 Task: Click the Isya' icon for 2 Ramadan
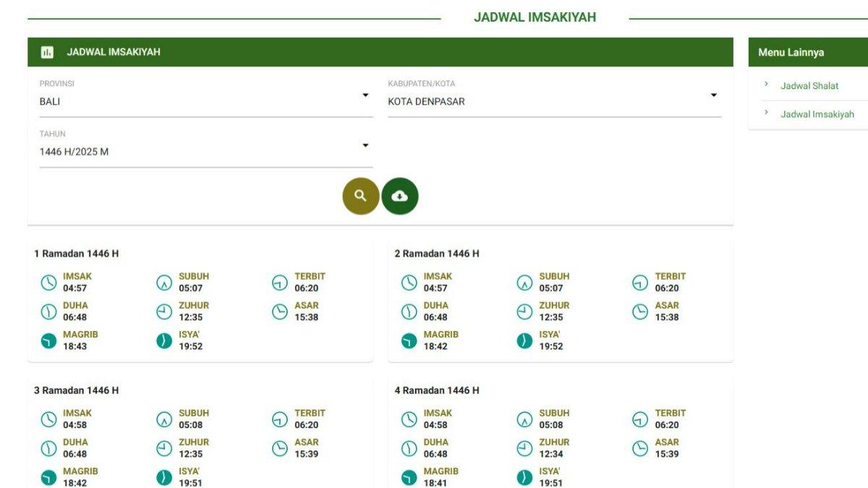click(524, 341)
